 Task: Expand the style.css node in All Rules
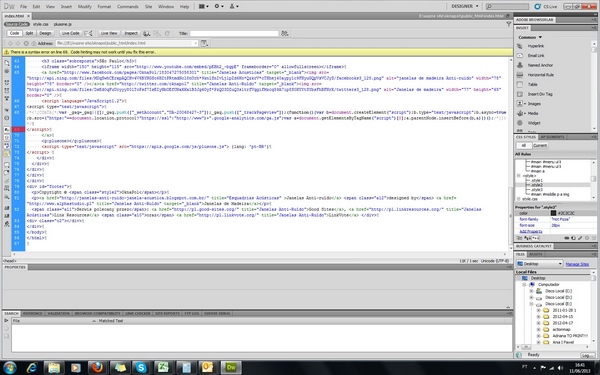point(519,199)
